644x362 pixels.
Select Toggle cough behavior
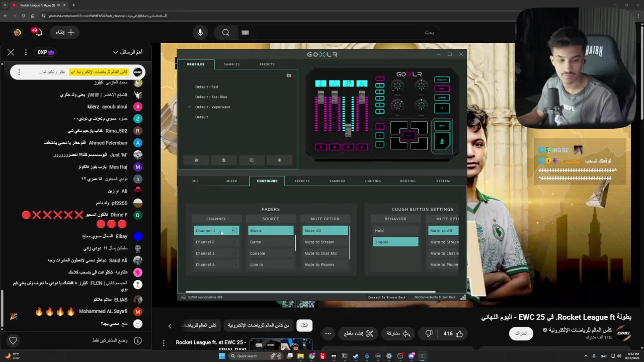pos(395,242)
